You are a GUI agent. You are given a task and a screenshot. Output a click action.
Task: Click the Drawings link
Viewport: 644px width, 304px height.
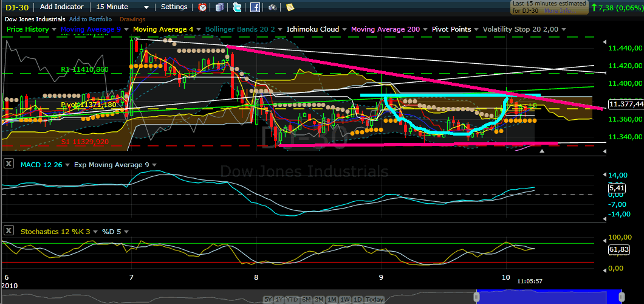pyautogui.click(x=132, y=19)
